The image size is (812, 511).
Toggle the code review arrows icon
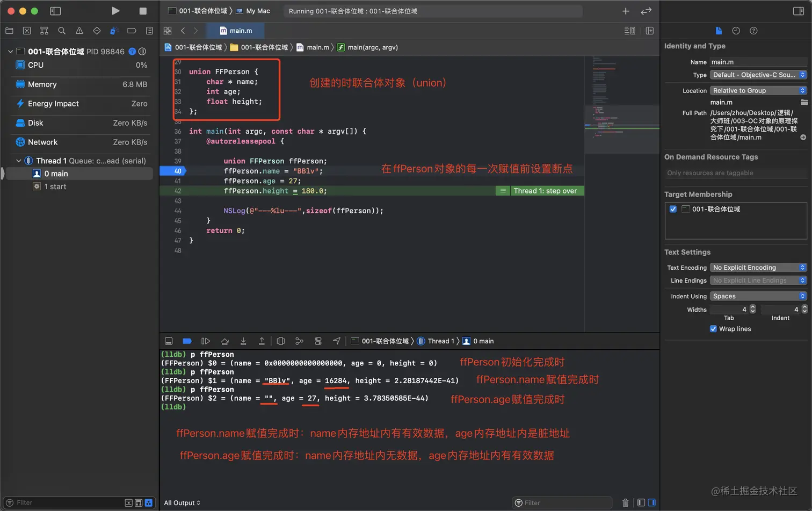click(646, 11)
